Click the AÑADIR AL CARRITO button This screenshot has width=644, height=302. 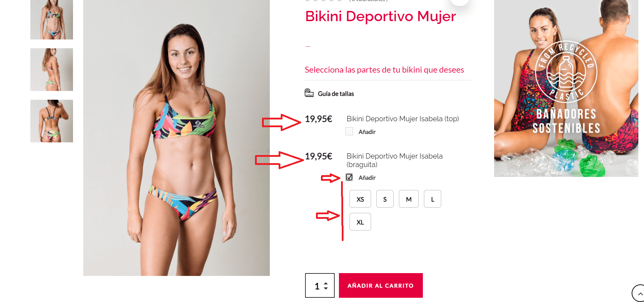click(381, 285)
